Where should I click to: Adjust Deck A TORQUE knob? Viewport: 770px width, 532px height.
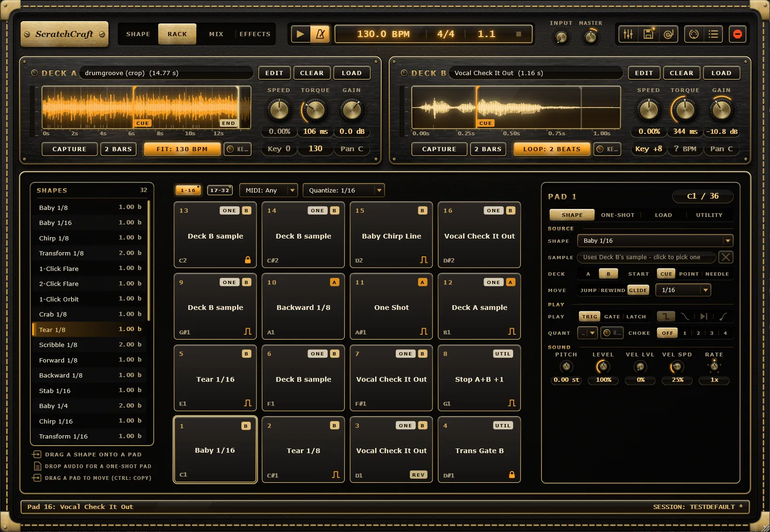click(x=315, y=110)
